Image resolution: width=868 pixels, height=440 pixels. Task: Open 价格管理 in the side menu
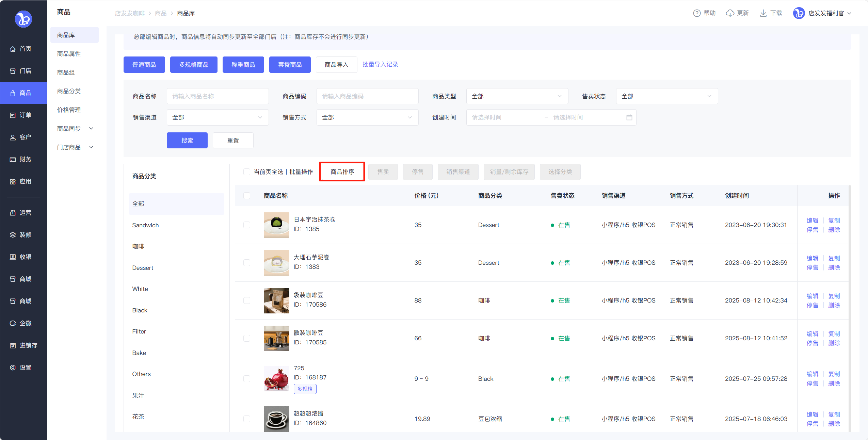click(69, 110)
